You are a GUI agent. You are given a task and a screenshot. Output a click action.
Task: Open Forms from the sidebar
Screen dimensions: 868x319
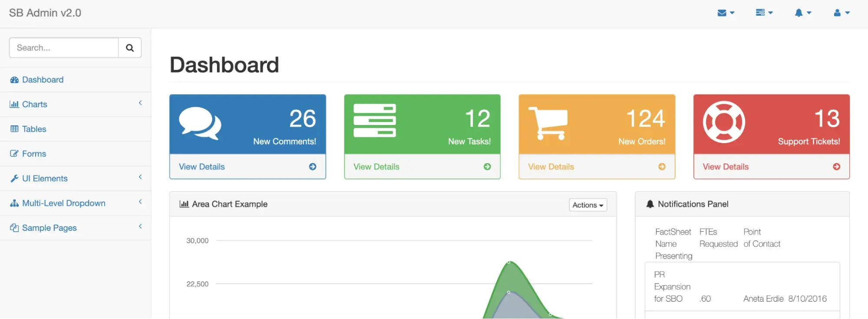34,154
